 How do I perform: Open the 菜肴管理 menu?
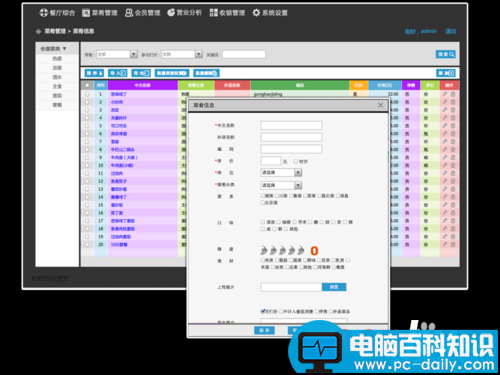[100, 13]
